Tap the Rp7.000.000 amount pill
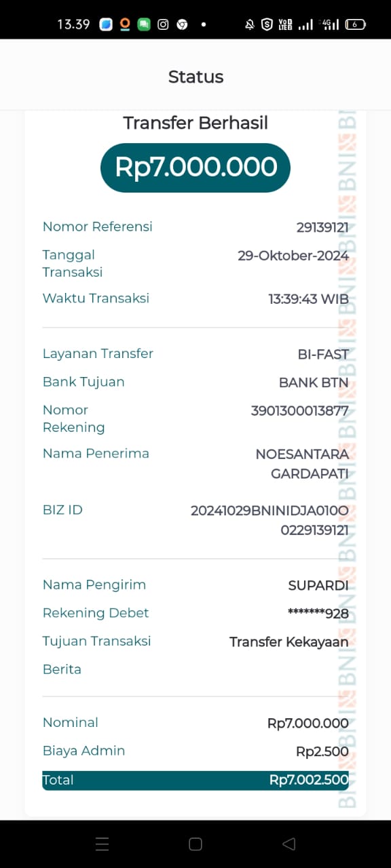 coord(195,167)
